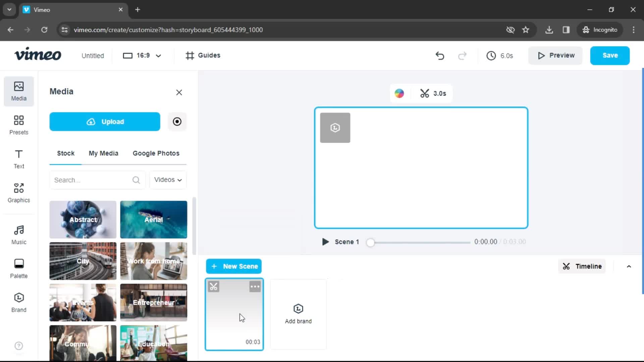Click the undo arrow icon

440,55
